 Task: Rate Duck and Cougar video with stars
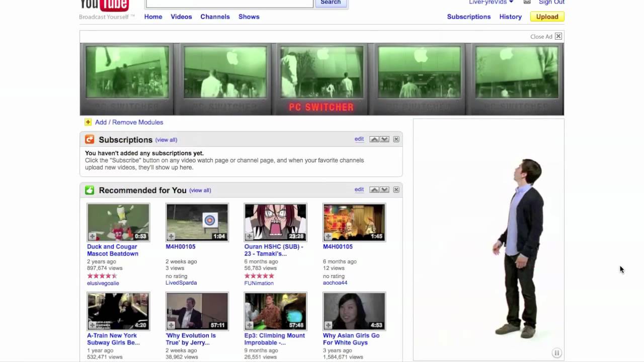click(x=102, y=276)
